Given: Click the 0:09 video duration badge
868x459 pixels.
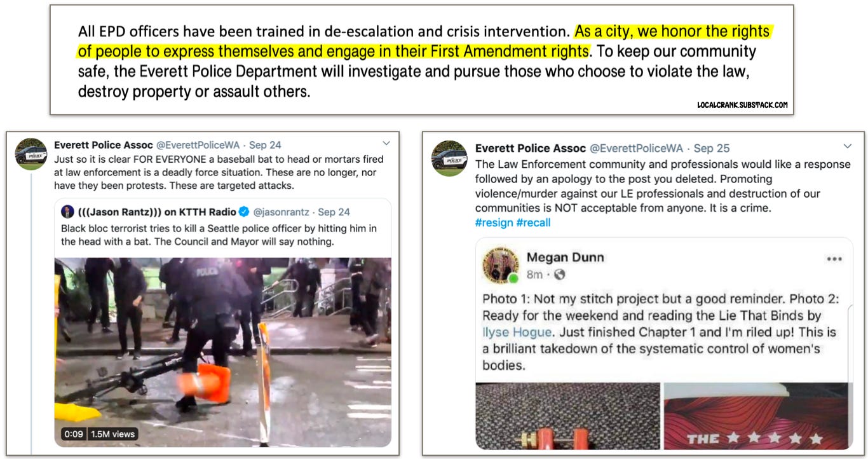Looking at the screenshot, I should pyautogui.click(x=71, y=434).
